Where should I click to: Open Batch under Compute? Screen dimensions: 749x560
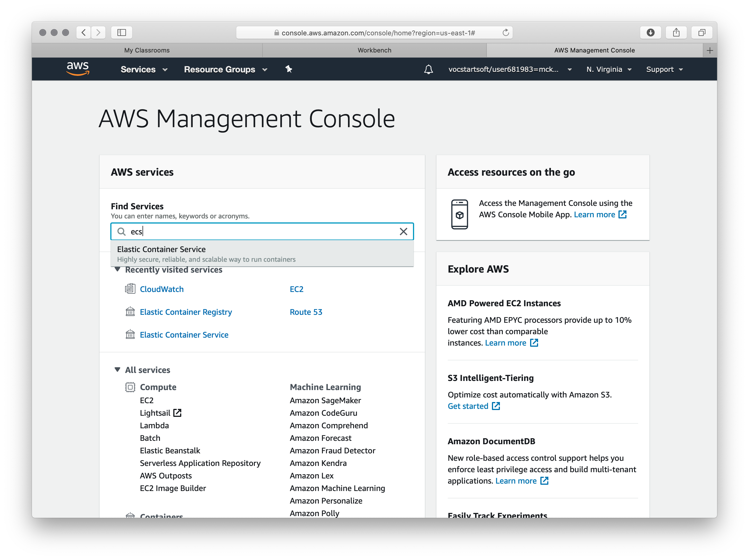[x=150, y=438]
